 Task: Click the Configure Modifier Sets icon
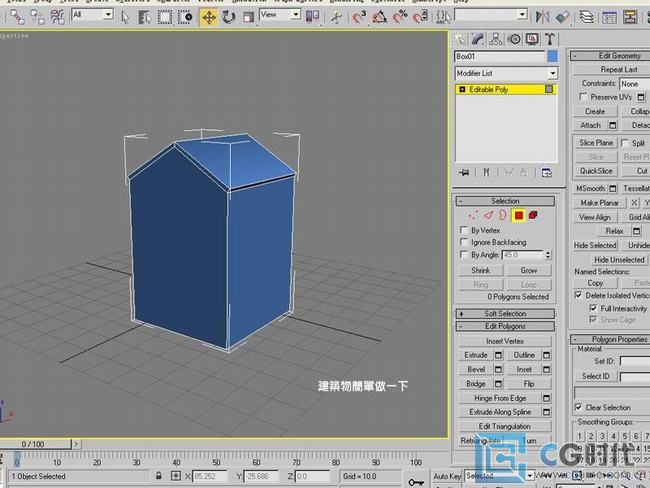coord(546,172)
